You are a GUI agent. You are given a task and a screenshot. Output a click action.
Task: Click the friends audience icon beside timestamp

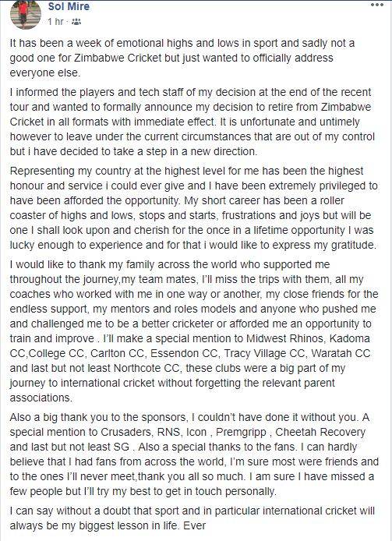(x=76, y=22)
